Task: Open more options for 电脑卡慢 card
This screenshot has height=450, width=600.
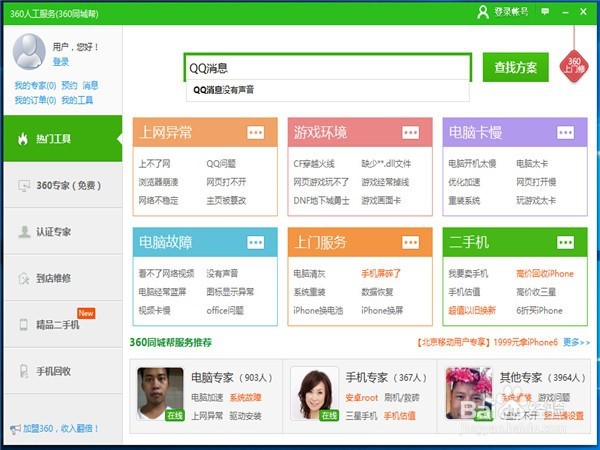Action: click(566, 133)
